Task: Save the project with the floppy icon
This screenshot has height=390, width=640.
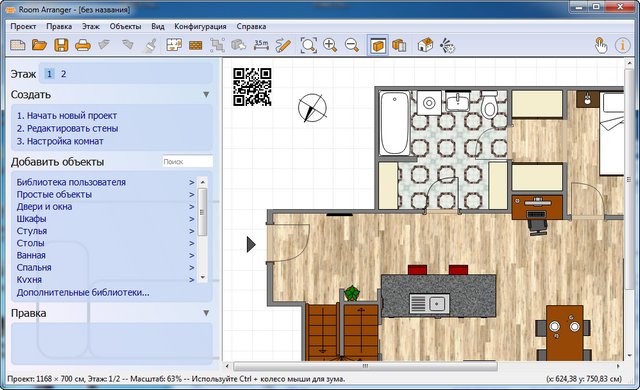Action: point(61,45)
